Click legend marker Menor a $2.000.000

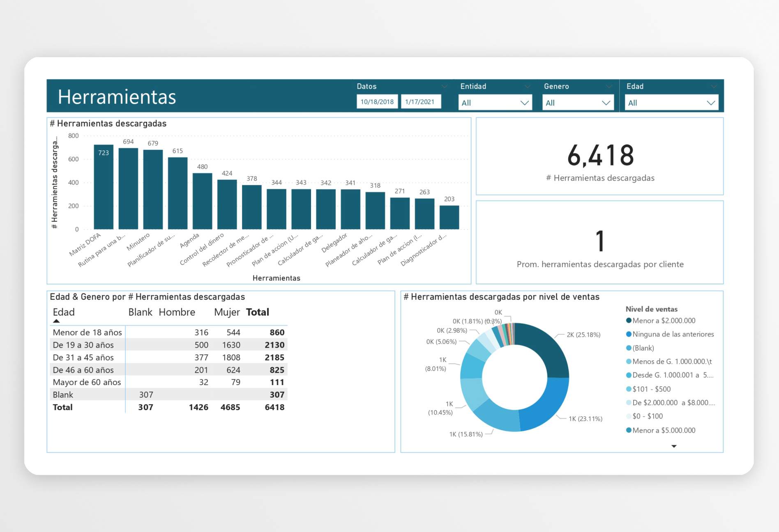pyautogui.click(x=629, y=321)
